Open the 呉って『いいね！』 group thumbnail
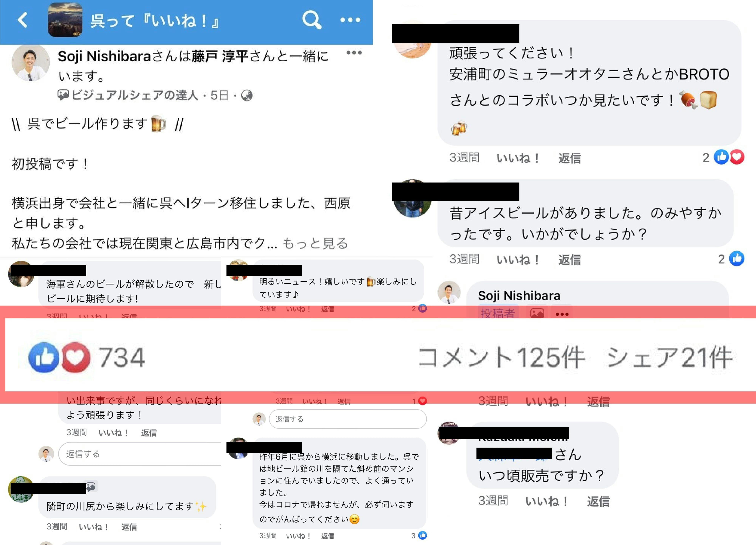Viewport: 756px width, 545px height. click(65, 20)
